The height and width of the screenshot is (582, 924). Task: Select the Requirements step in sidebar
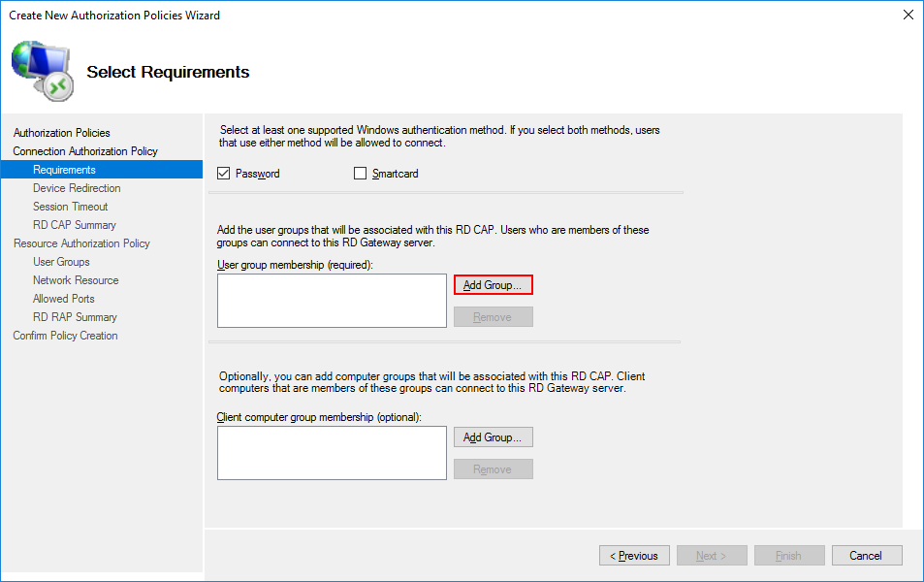[x=64, y=170]
